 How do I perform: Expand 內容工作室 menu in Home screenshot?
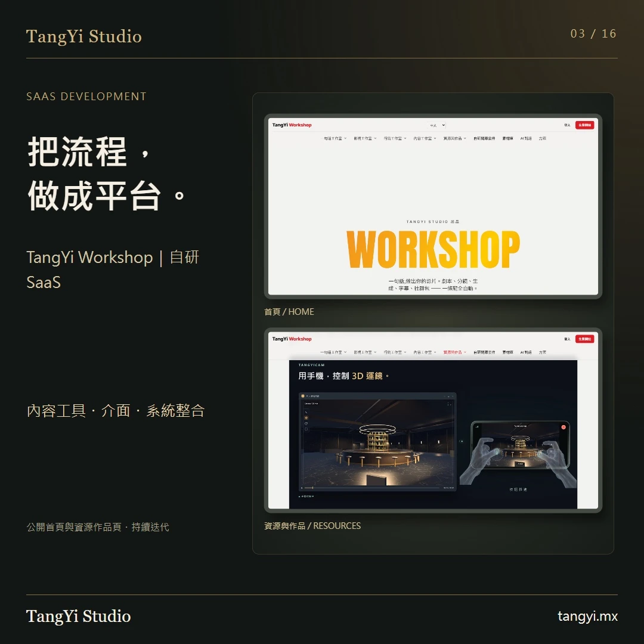425,138
